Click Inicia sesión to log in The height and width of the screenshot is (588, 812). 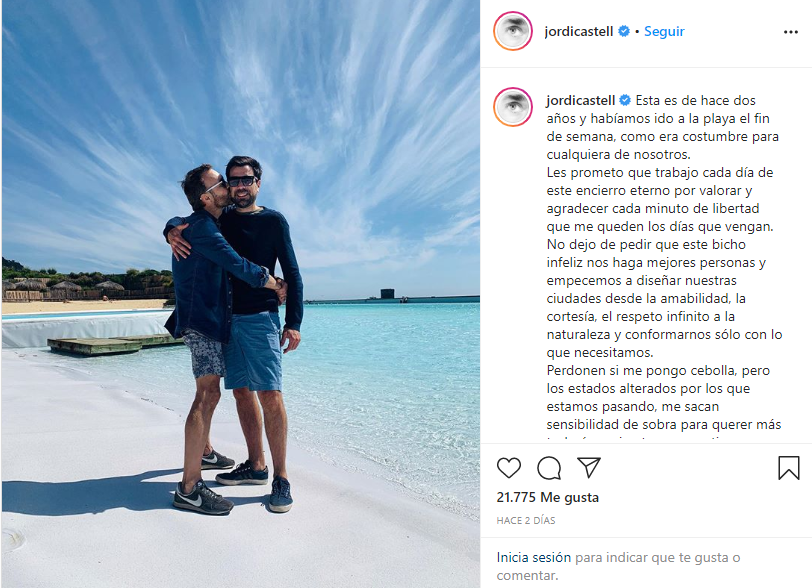click(x=533, y=557)
